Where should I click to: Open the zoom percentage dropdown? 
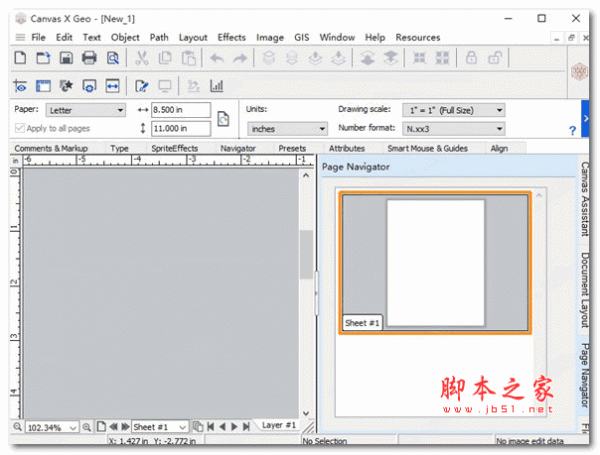click(x=73, y=427)
